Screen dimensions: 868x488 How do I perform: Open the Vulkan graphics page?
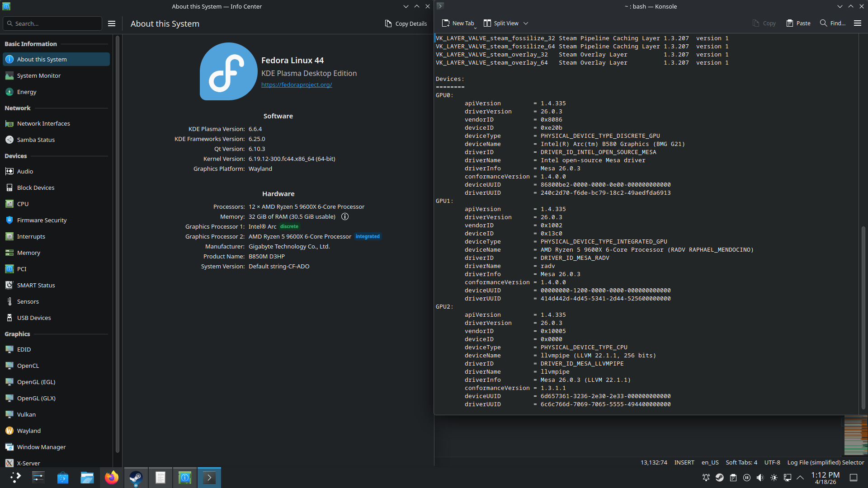point(26,414)
